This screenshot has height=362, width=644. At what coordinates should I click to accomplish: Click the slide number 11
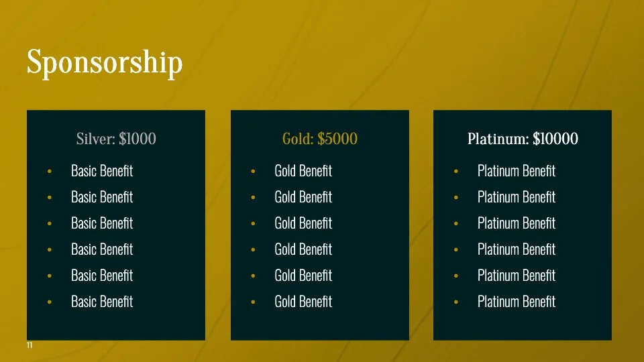point(30,345)
